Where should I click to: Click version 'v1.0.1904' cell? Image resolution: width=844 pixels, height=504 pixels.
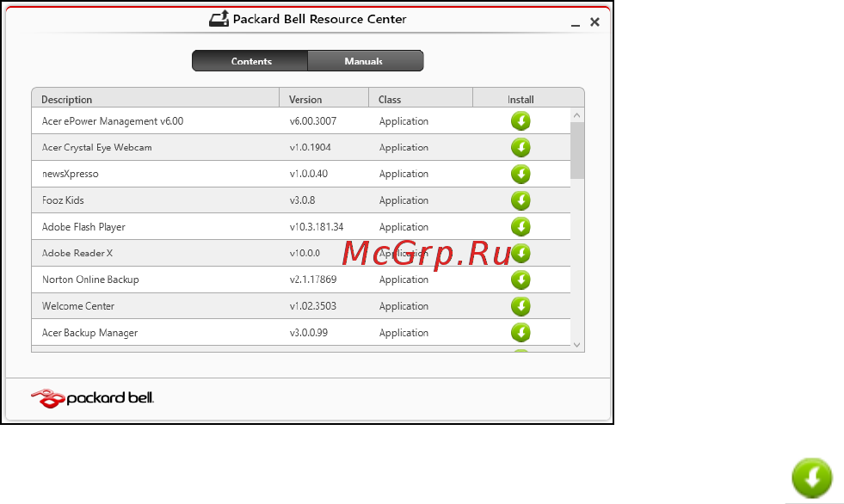pyautogui.click(x=310, y=147)
